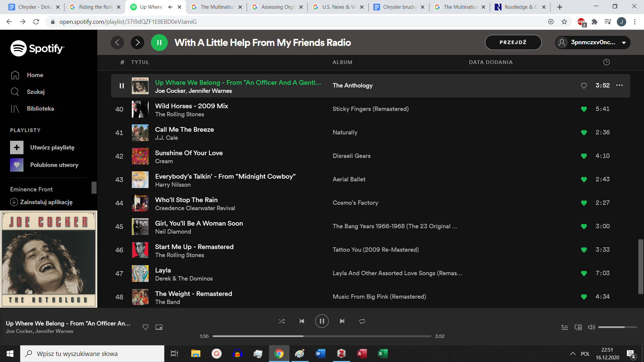This screenshot has width=644, height=362.
Task: Toggle shuffle playback in the player bar
Action: [x=282, y=321]
